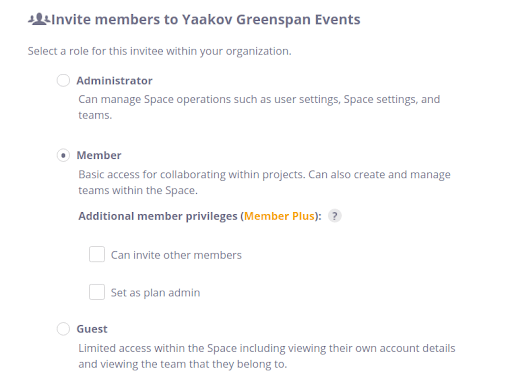Click the Member role label
Viewport: 512px width, 381px height.
(x=99, y=155)
